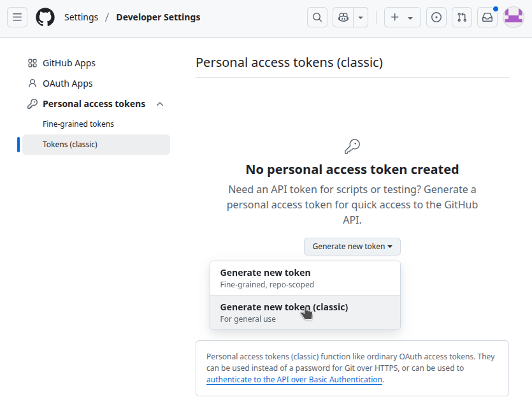Click the Generate new token dropdown button

pos(352,247)
